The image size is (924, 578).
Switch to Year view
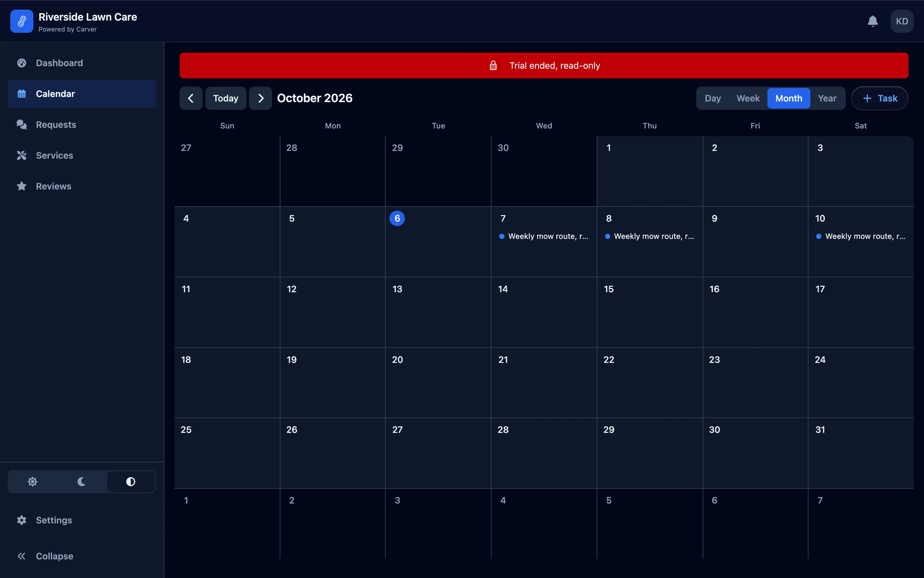(827, 99)
